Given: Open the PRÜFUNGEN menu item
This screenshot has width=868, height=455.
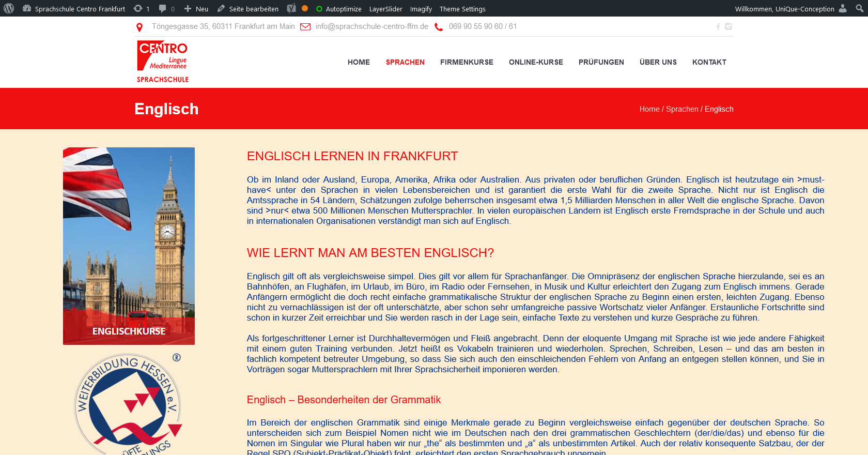Looking at the screenshot, I should click(601, 62).
